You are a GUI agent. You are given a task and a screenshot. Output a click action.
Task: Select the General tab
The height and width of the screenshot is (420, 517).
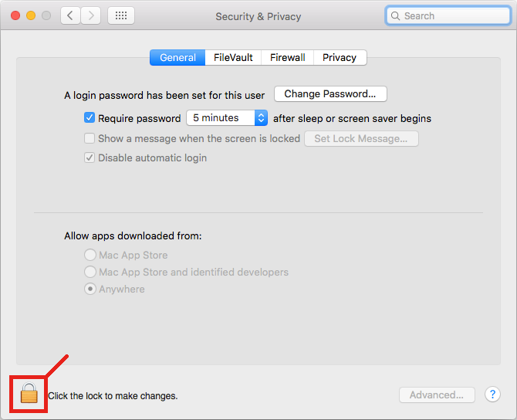pyautogui.click(x=177, y=58)
